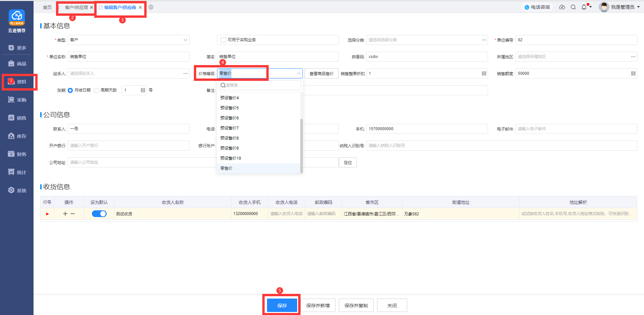This screenshot has width=644, height=315.
Task: Click the cloud download icon in header
Action: [562, 7]
